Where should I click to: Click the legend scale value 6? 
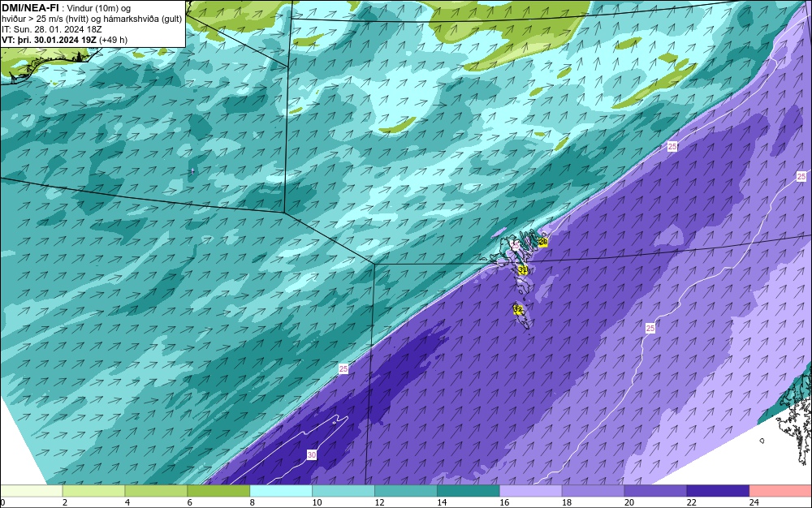[x=190, y=502]
